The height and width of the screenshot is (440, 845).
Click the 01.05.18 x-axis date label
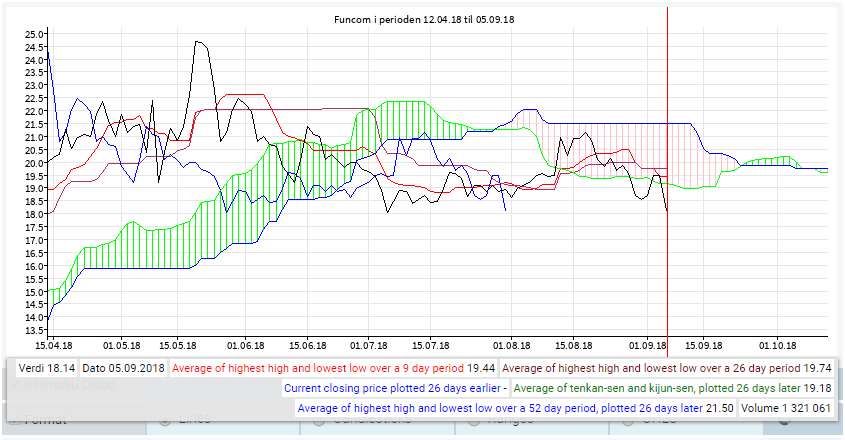tap(122, 346)
